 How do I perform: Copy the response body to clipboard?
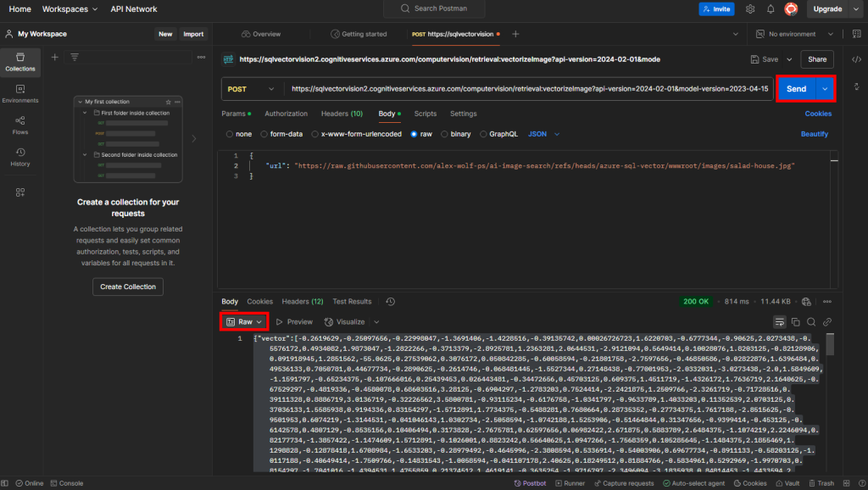click(x=795, y=322)
